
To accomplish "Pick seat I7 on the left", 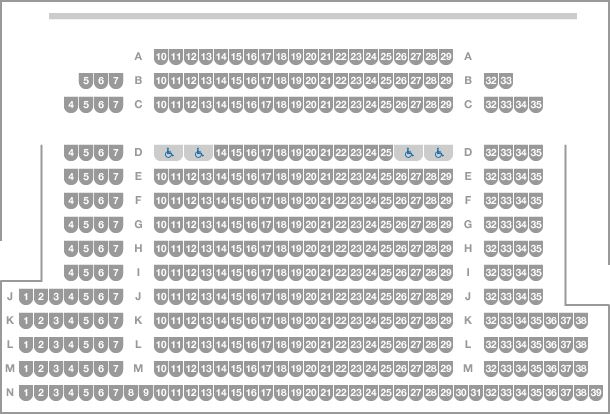I will [116, 273].
